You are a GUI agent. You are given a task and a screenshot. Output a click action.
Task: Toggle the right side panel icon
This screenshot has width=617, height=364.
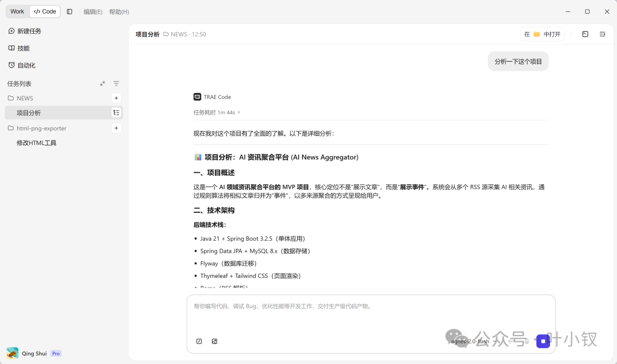pos(603,34)
